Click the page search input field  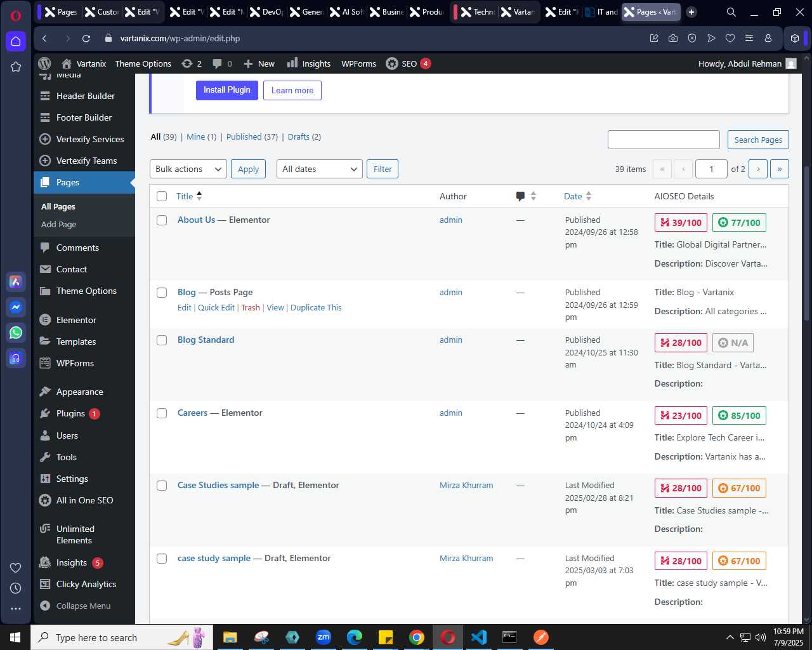point(664,140)
